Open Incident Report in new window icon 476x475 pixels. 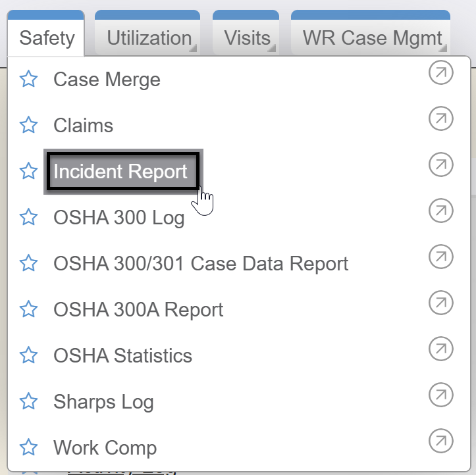coord(440,165)
